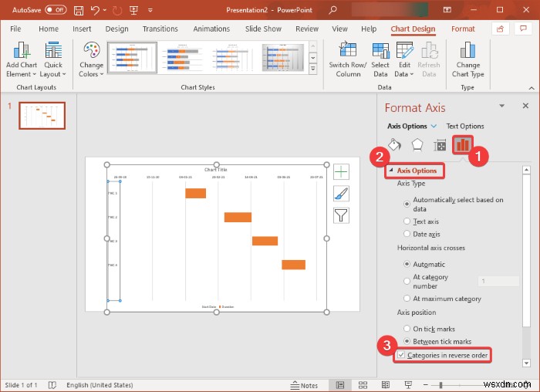Toggle the AutoSave switch
Image resolution: width=540 pixels, height=392 pixels.
56,9
